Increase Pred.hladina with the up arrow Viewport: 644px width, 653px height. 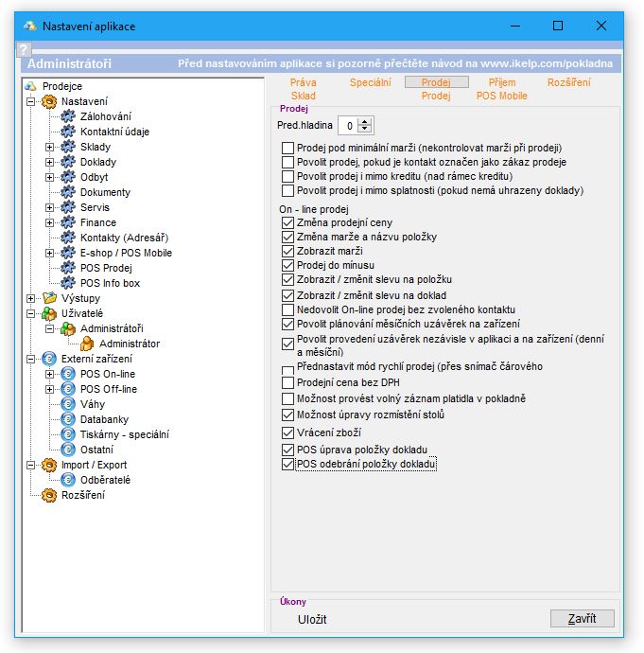[366, 121]
